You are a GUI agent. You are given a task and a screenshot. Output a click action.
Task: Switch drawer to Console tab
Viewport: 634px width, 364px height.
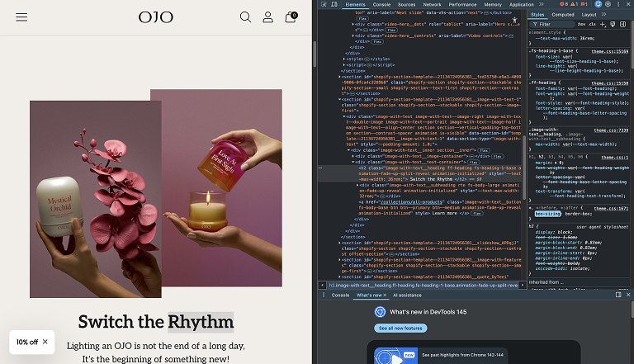tap(340, 295)
